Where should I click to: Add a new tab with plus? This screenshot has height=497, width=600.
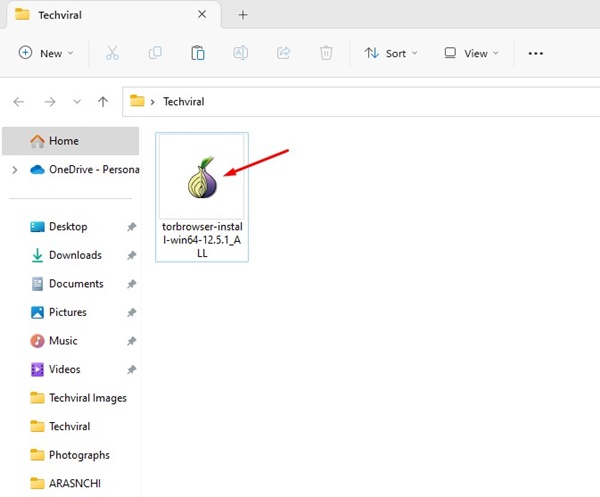pyautogui.click(x=243, y=15)
